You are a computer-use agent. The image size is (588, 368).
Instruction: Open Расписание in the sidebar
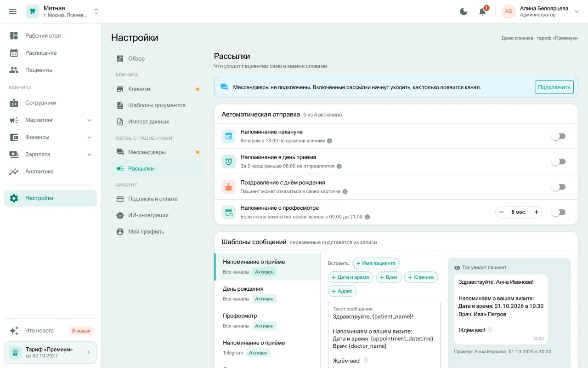click(51, 53)
